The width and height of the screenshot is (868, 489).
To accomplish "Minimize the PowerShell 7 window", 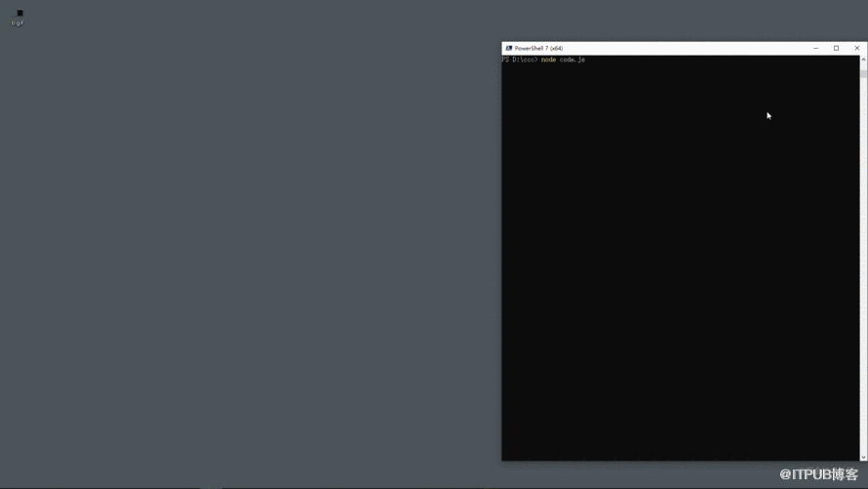I will 816,48.
